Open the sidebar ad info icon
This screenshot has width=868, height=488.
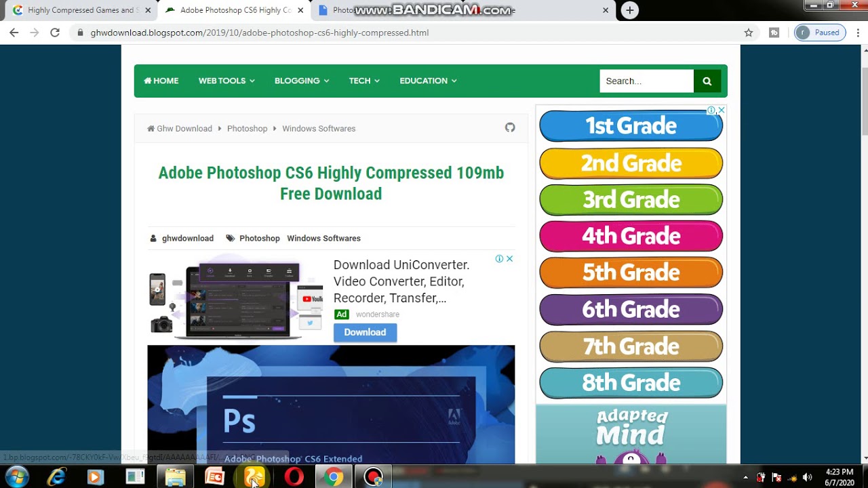click(x=711, y=110)
